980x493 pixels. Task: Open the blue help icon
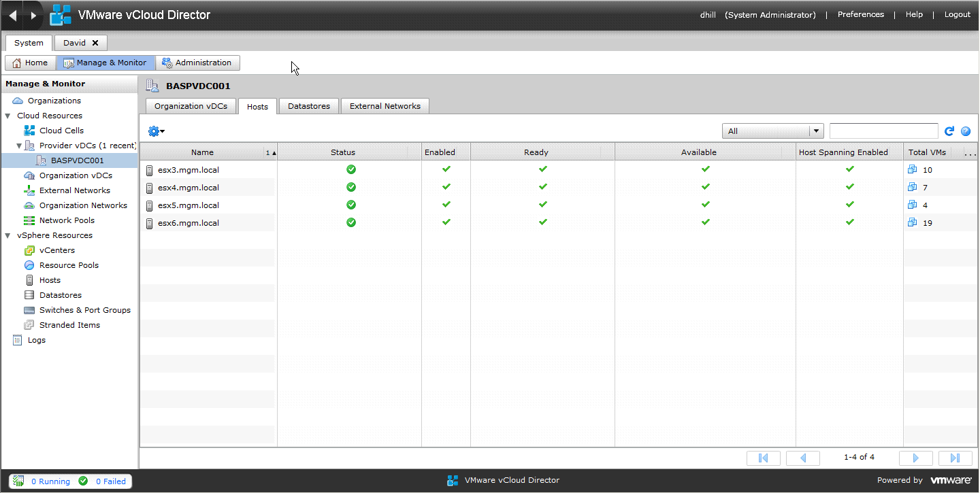tap(965, 131)
